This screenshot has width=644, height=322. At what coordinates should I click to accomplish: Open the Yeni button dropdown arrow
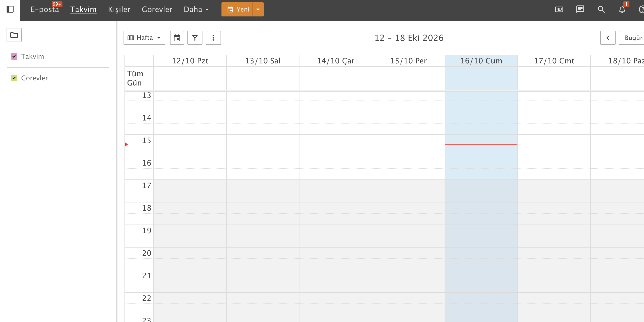tap(258, 9)
